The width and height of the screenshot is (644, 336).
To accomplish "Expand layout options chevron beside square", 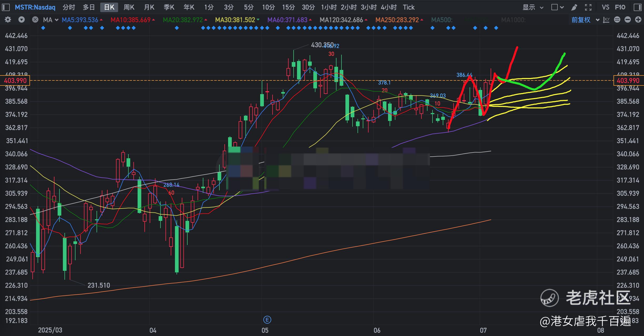I will 562,8.
